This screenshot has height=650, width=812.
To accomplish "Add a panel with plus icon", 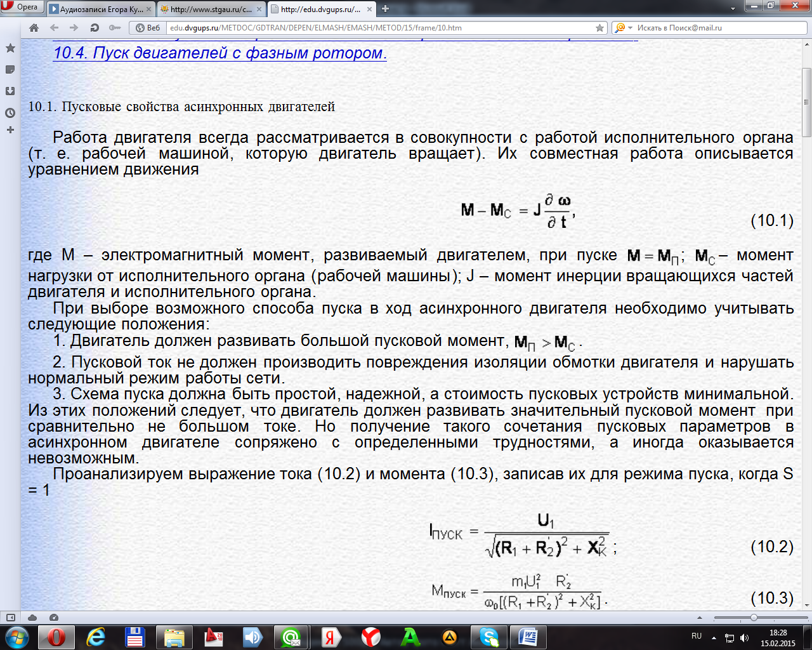I will point(10,129).
